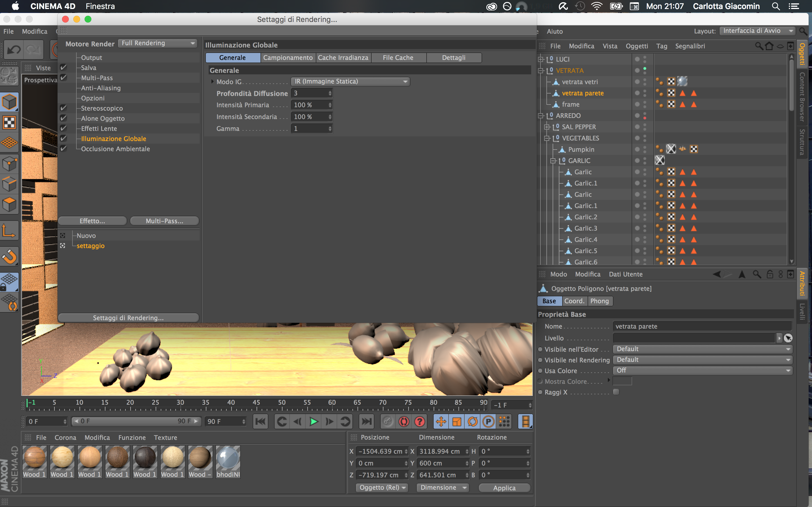The height and width of the screenshot is (507, 812).
Task: Select the Texture mode checker icon
Action: pos(9,123)
